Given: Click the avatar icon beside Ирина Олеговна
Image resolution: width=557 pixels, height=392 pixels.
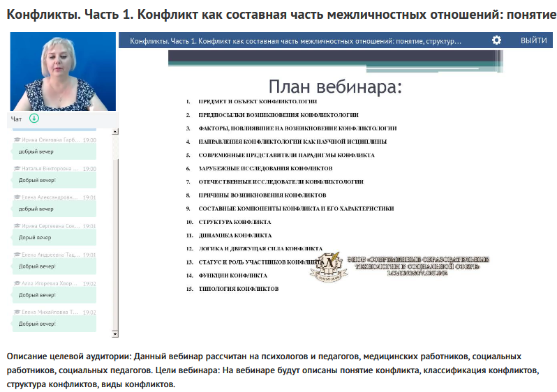Looking at the screenshot, I should tap(15, 140).
